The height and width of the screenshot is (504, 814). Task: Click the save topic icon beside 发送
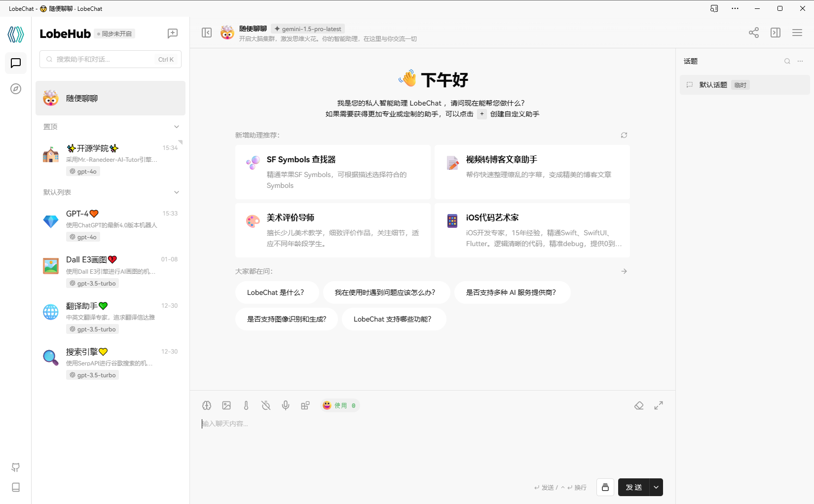605,487
